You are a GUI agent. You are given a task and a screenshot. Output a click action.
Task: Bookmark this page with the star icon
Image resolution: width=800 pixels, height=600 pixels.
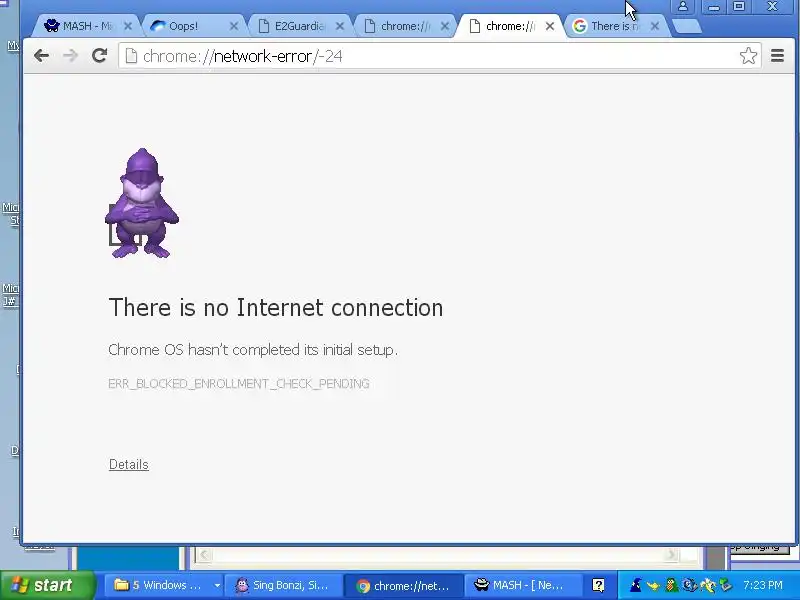click(x=748, y=56)
